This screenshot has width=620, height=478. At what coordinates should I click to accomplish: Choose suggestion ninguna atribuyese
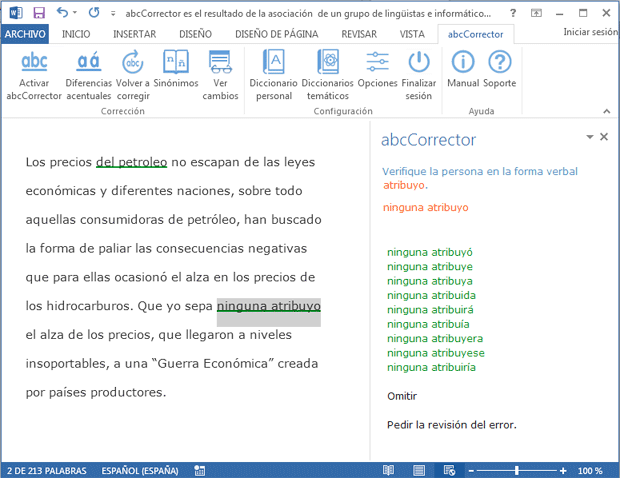[x=436, y=353]
